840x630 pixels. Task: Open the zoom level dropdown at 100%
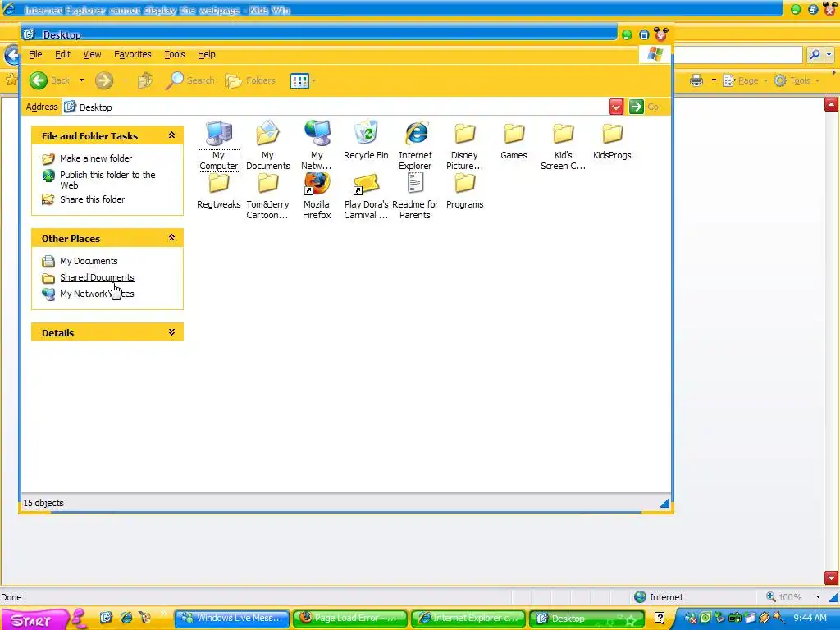(818, 597)
